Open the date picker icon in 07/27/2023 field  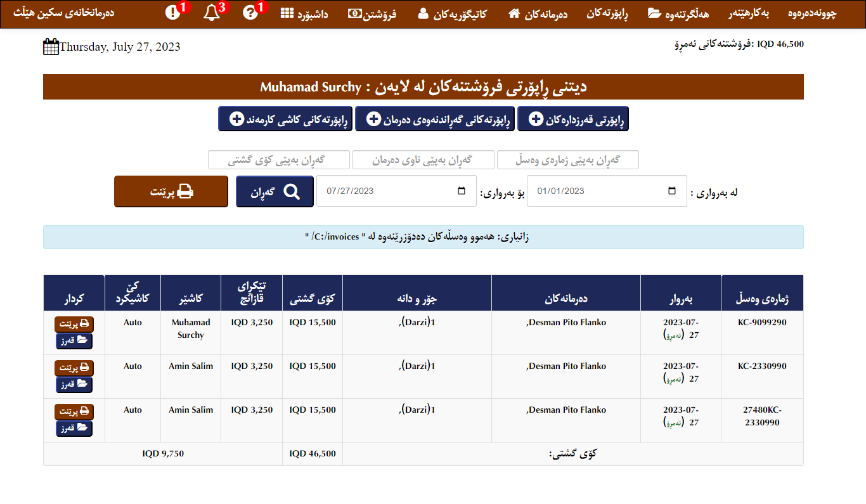(462, 191)
